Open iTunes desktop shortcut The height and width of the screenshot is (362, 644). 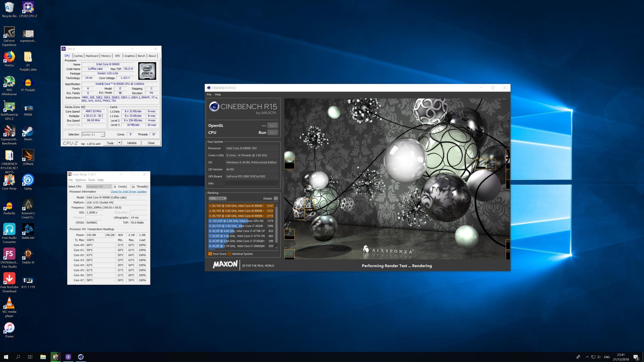[9, 330]
